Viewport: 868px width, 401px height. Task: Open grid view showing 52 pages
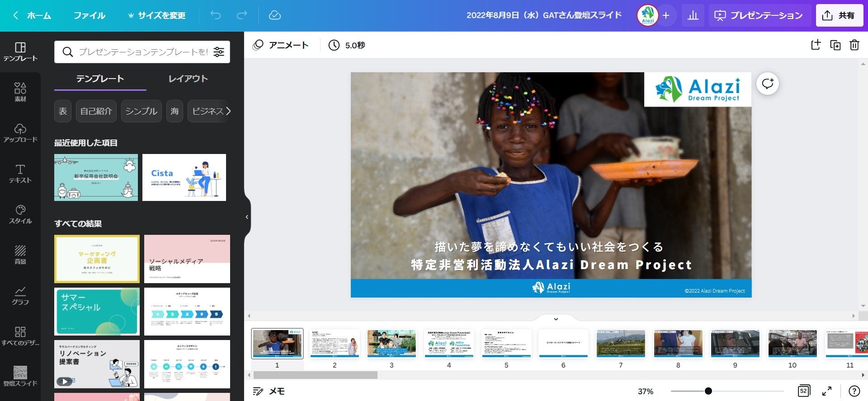pos(804,391)
